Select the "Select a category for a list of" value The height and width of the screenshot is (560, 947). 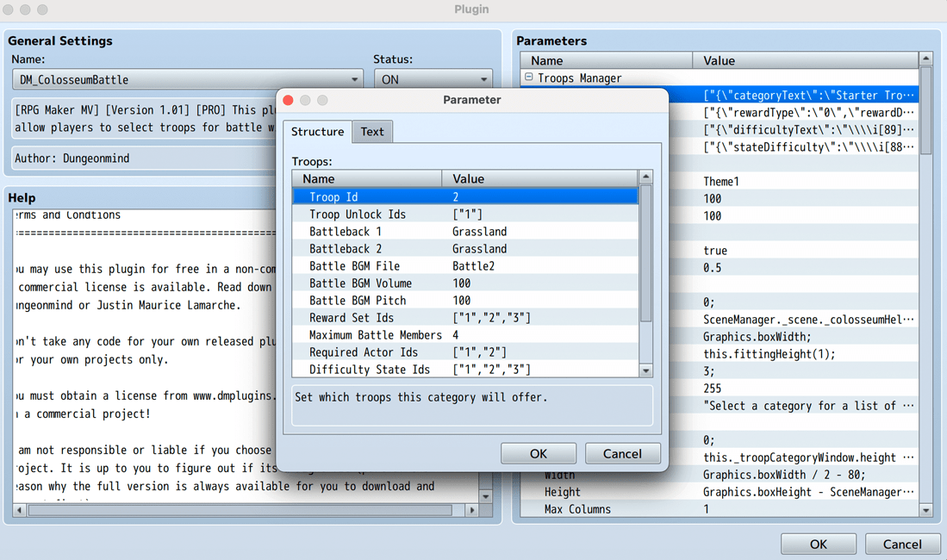click(808, 405)
